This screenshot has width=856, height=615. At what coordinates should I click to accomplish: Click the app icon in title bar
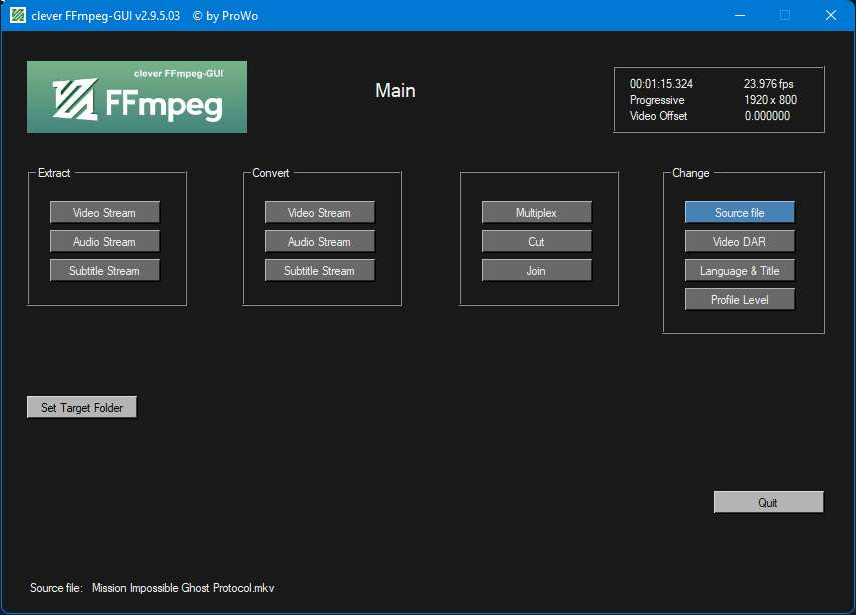click(x=18, y=15)
